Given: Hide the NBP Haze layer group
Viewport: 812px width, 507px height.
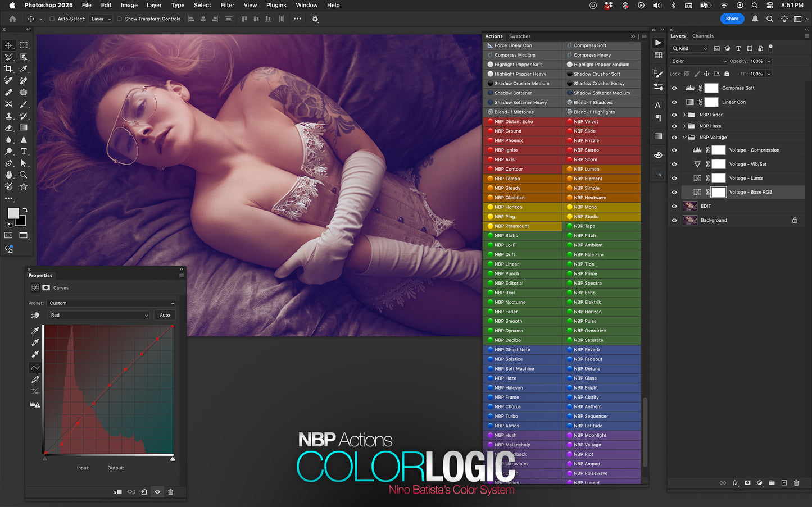Looking at the screenshot, I should click(x=674, y=126).
